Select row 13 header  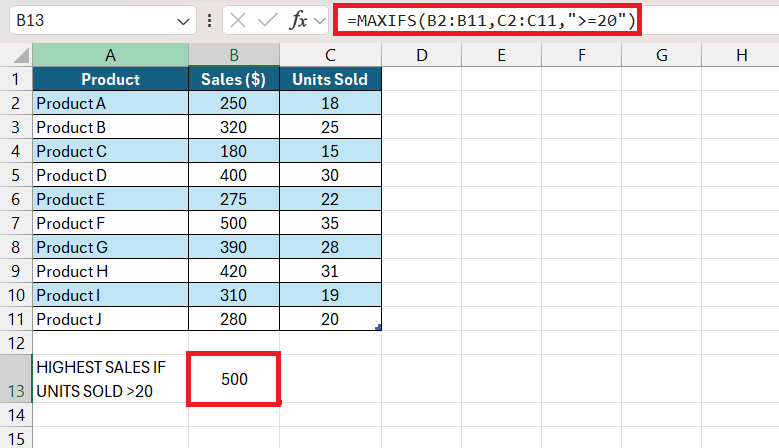point(16,379)
